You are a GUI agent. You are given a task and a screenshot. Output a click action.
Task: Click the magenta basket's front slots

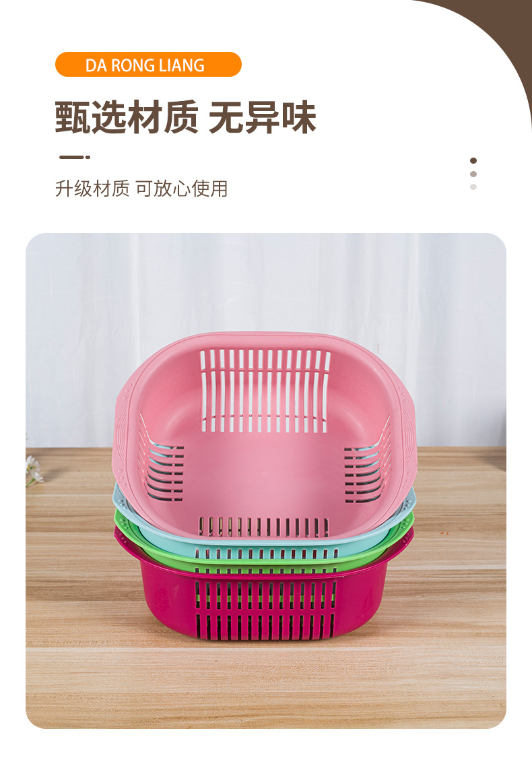click(265, 609)
